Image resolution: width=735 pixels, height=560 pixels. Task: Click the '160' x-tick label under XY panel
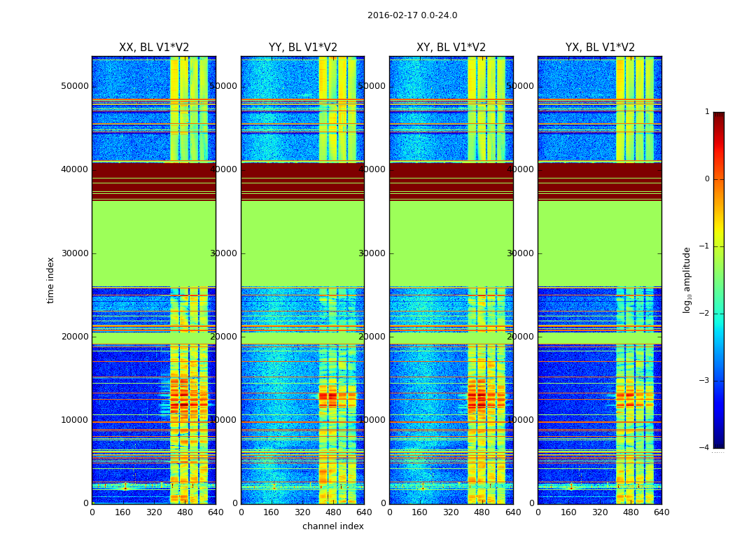tap(420, 512)
